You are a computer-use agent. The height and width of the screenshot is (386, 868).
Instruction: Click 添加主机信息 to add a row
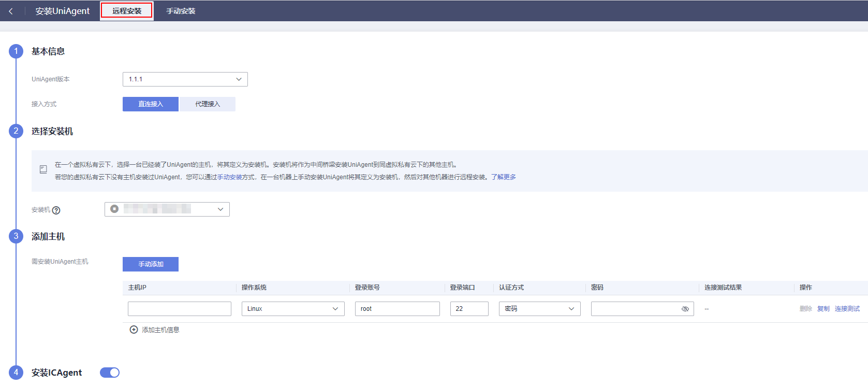[160, 330]
